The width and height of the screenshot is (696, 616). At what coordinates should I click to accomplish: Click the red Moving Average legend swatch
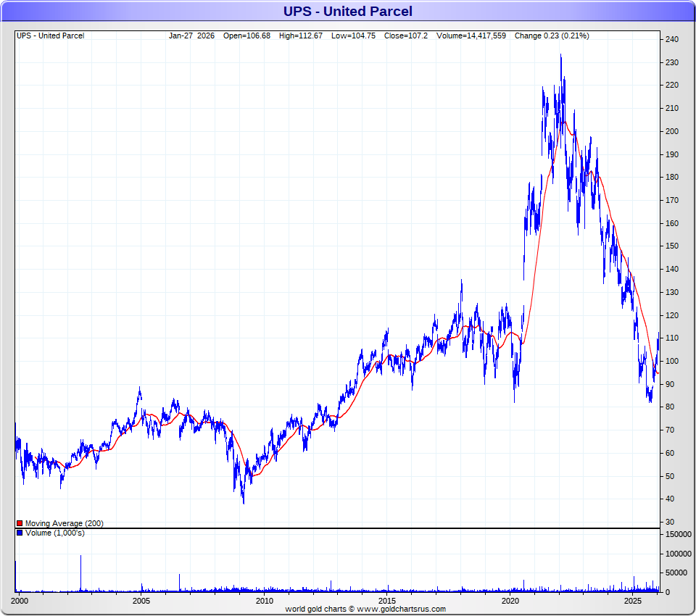click(x=20, y=523)
